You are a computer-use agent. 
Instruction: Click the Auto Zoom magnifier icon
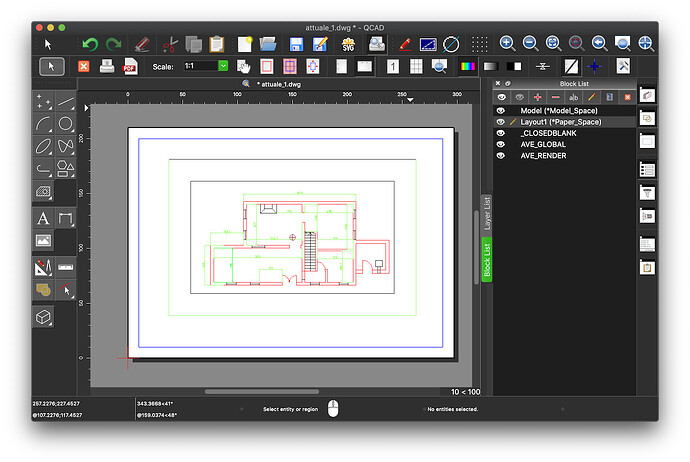tap(553, 44)
